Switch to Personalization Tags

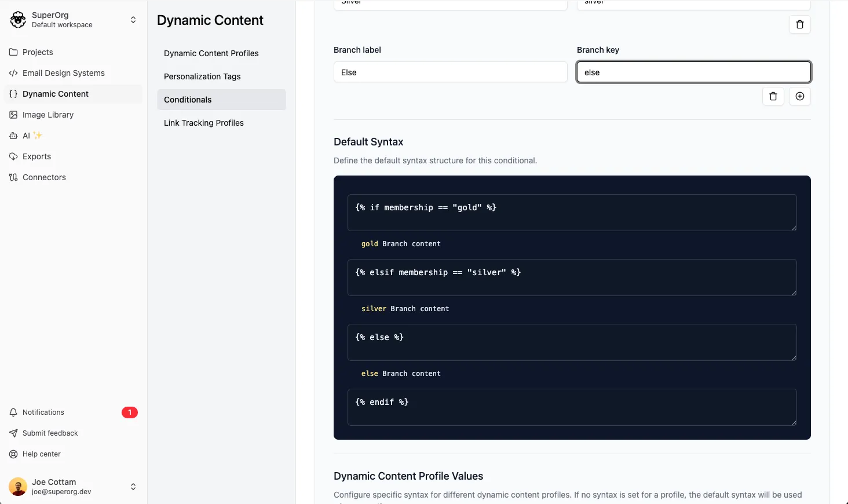[x=202, y=76]
